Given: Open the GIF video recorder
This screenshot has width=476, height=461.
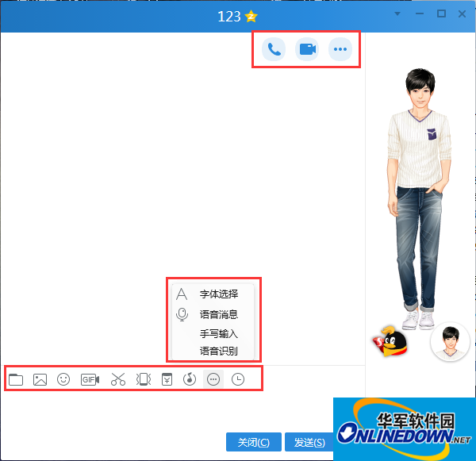Looking at the screenshot, I should pyautogui.click(x=90, y=379).
